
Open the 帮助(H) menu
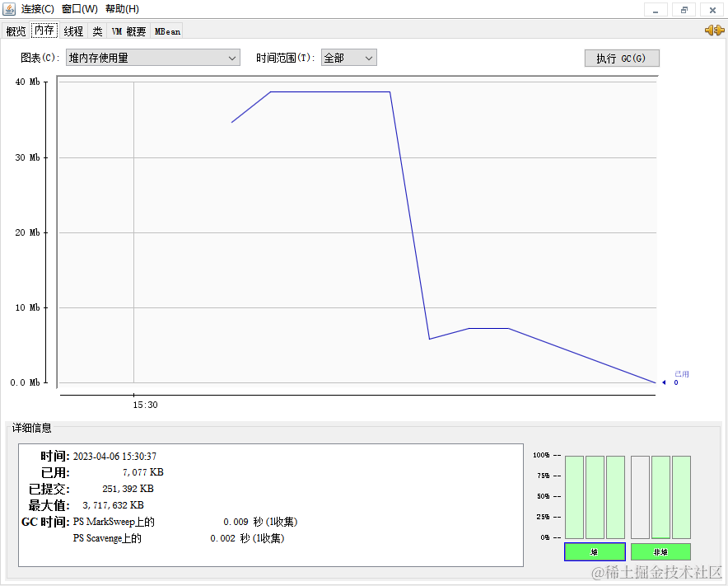122,9
